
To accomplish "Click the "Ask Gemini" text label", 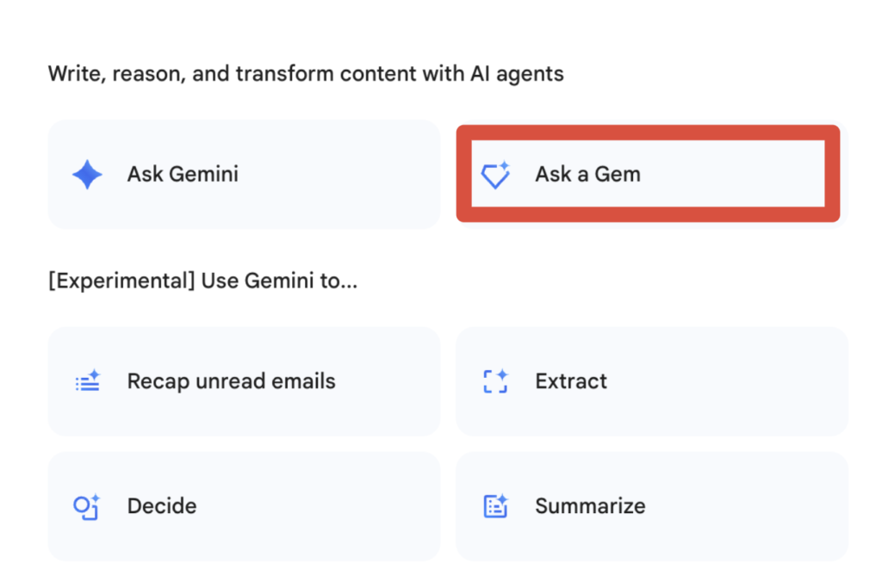I will pos(183,175).
